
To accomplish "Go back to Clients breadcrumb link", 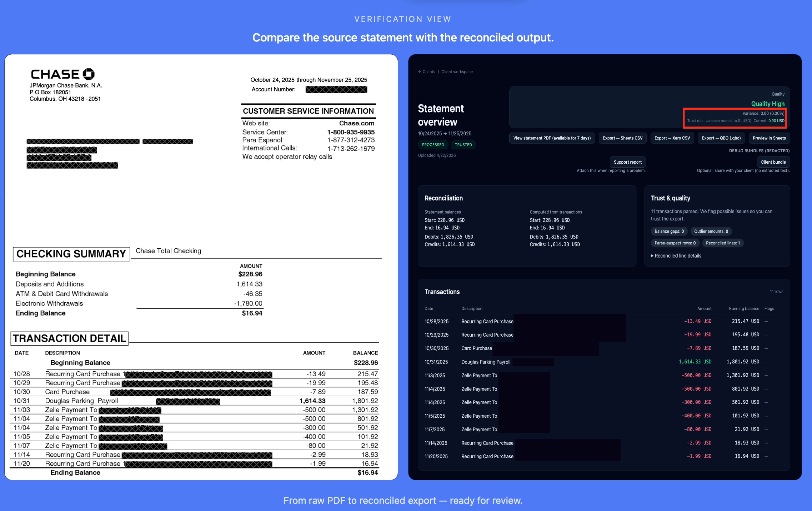I will point(427,72).
